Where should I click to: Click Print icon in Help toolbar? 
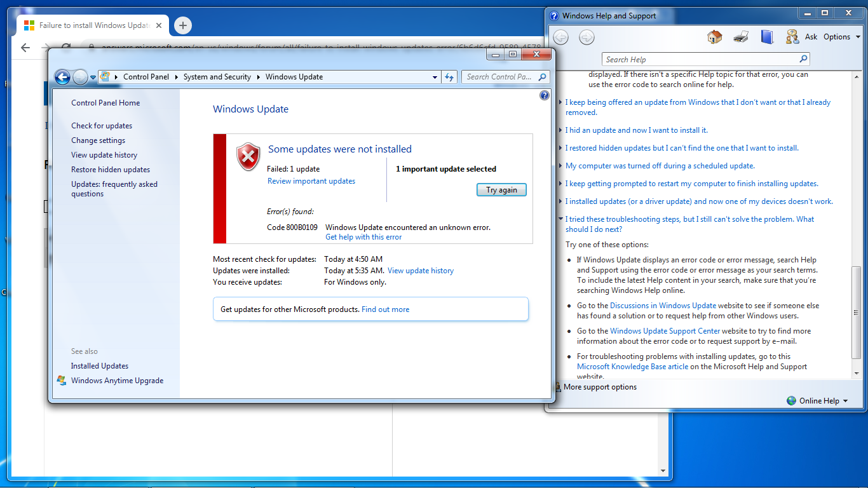point(741,37)
